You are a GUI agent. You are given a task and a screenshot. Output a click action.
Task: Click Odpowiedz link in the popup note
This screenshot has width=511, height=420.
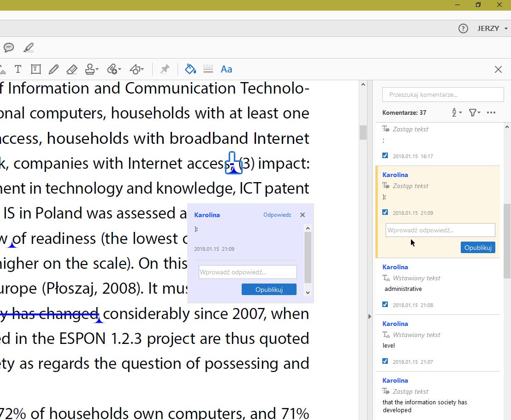tap(277, 215)
